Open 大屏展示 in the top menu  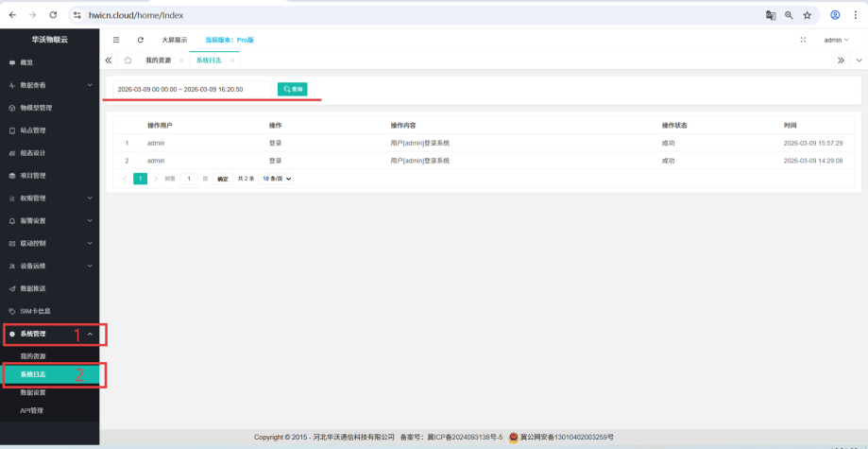pos(174,40)
